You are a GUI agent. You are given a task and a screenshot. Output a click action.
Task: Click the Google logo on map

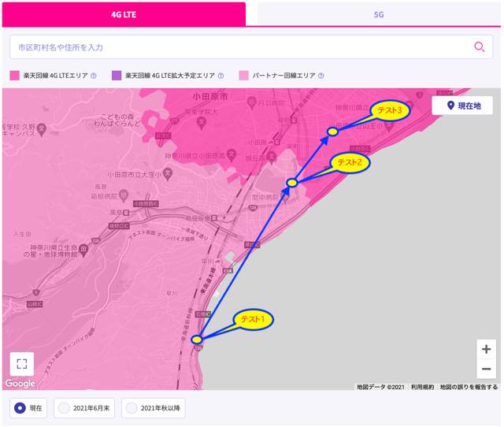coord(20,383)
